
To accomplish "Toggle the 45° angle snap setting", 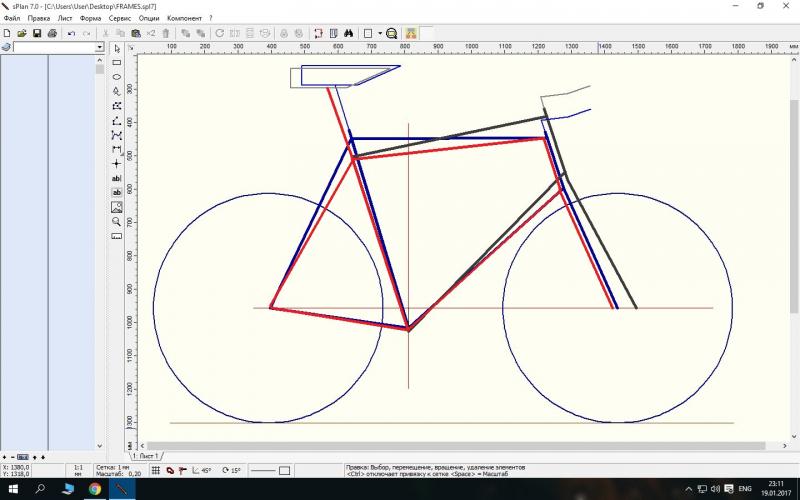I will (202, 470).
